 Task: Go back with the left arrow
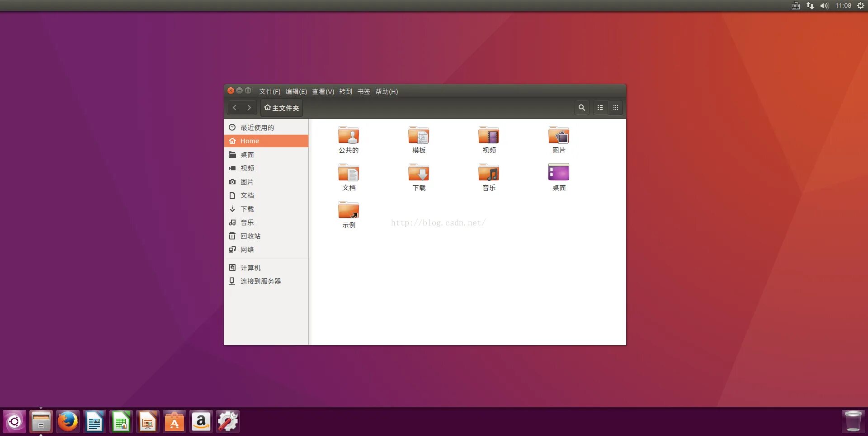pyautogui.click(x=235, y=108)
